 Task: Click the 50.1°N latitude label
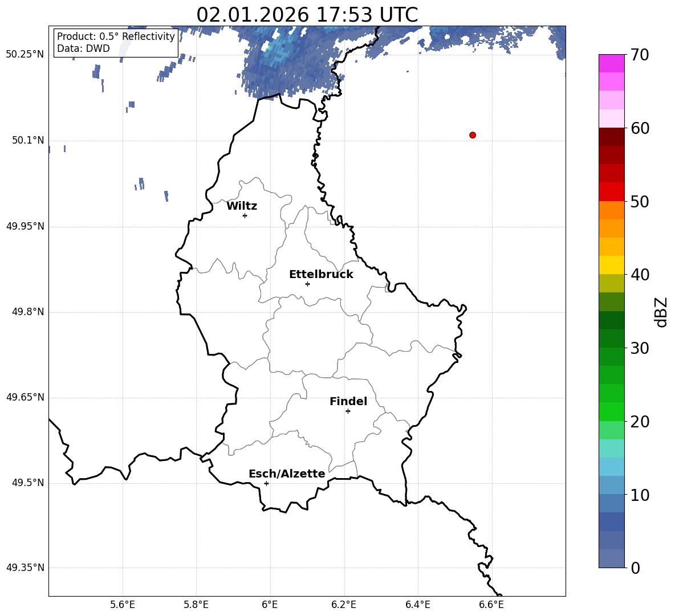click(28, 141)
